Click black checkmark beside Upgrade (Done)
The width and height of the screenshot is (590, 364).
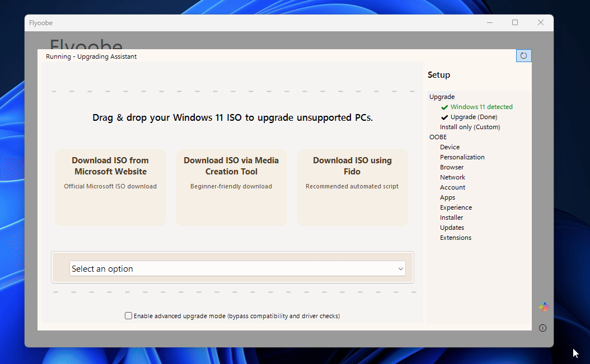(x=444, y=117)
